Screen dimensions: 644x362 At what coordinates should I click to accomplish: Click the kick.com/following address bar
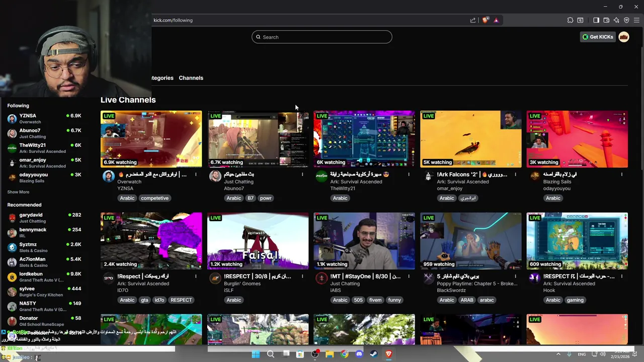click(173, 20)
